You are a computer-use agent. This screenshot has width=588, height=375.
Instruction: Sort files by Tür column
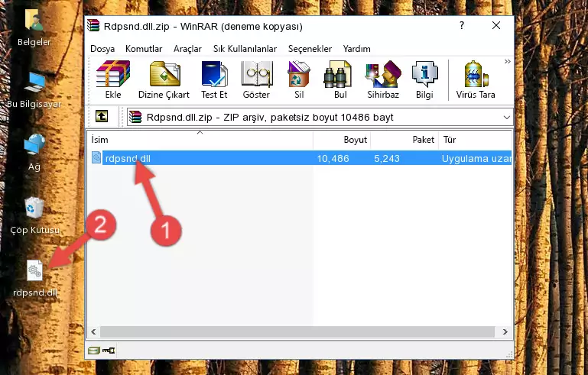(475, 140)
